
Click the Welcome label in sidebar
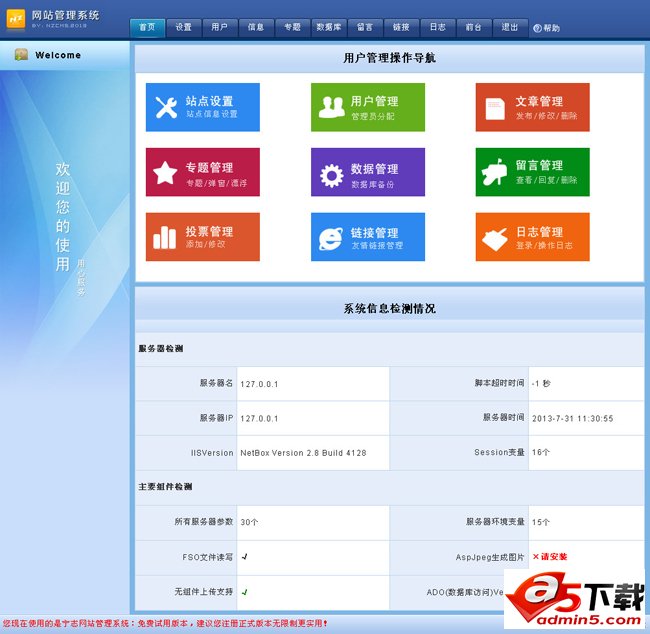coord(58,55)
